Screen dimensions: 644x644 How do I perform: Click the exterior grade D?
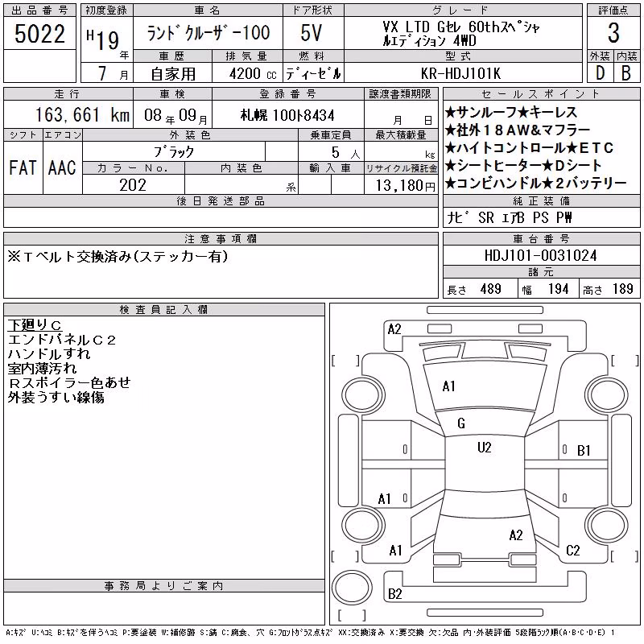(x=601, y=73)
